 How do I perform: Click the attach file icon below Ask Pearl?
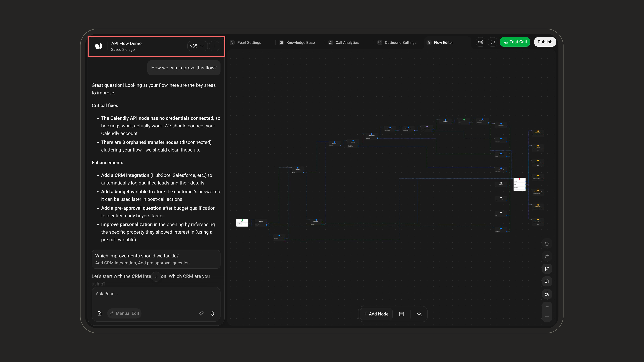click(x=99, y=313)
